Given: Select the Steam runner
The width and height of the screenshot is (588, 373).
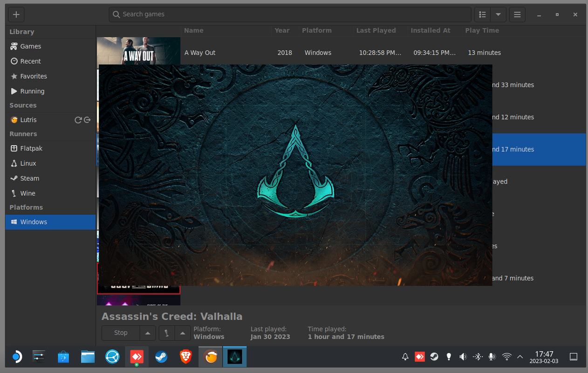Looking at the screenshot, I should click(50, 178).
